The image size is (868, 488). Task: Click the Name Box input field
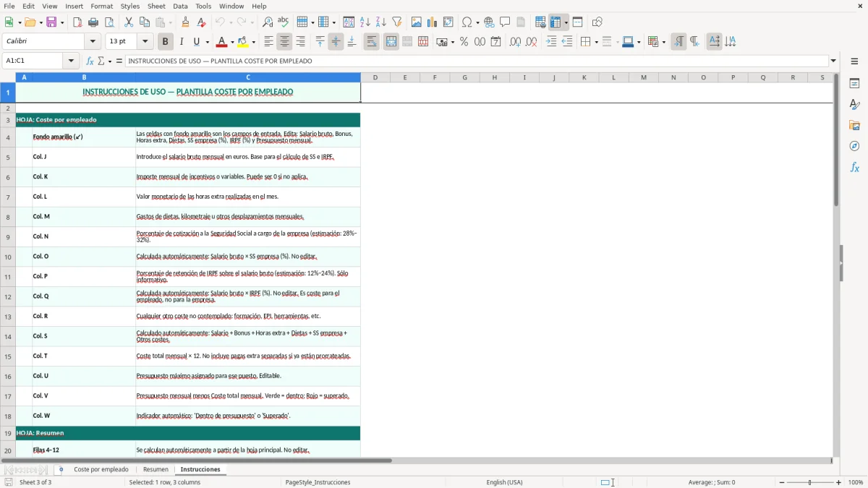coord(33,61)
